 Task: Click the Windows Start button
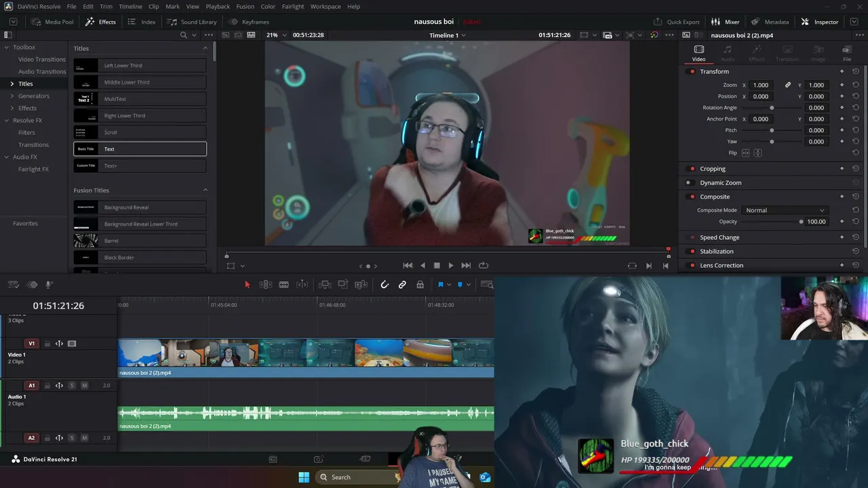pyautogui.click(x=304, y=477)
